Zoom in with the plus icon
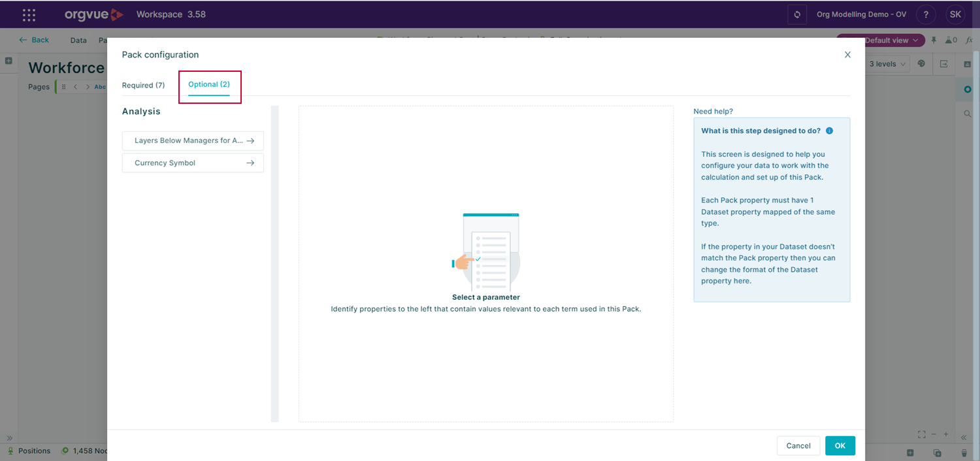Screen dimensions: 980x461 point(946,434)
